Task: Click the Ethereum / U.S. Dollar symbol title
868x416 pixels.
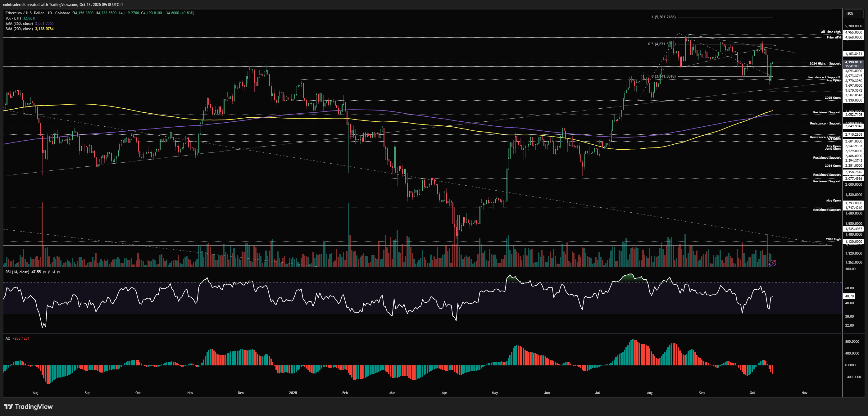Action: pyautogui.click(x=24, y=13)
